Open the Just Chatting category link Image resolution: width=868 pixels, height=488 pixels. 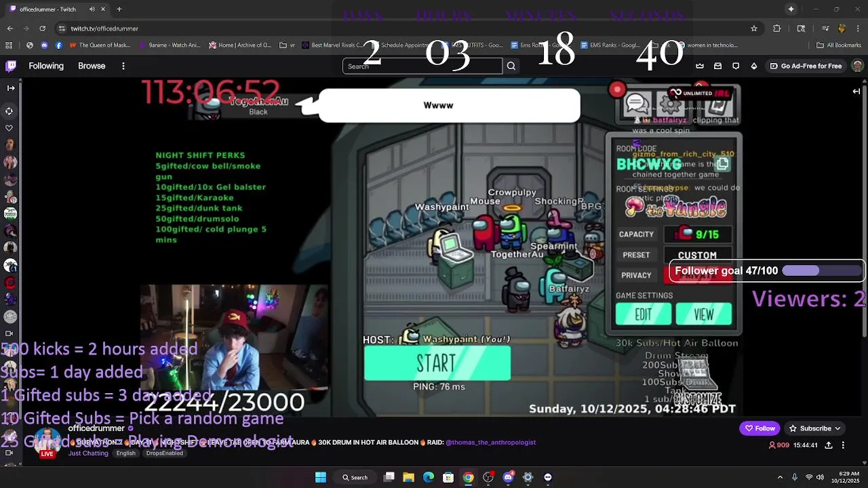[88, 453]
